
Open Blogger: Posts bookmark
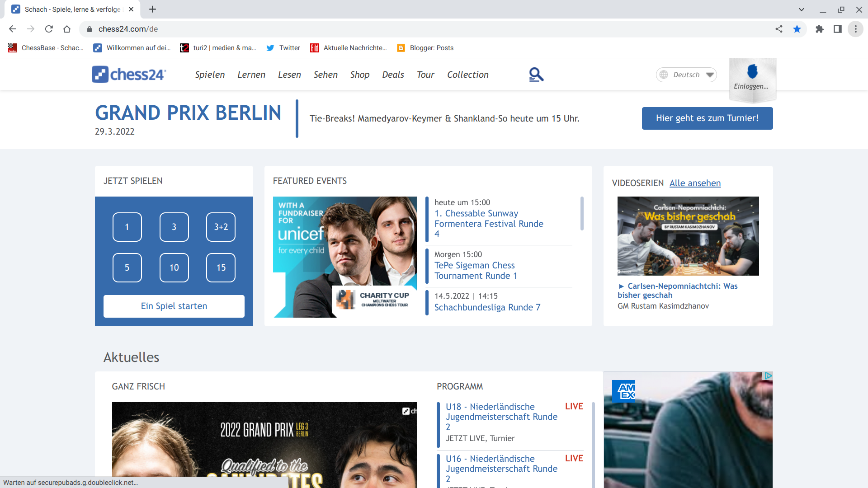pos(425,48)
